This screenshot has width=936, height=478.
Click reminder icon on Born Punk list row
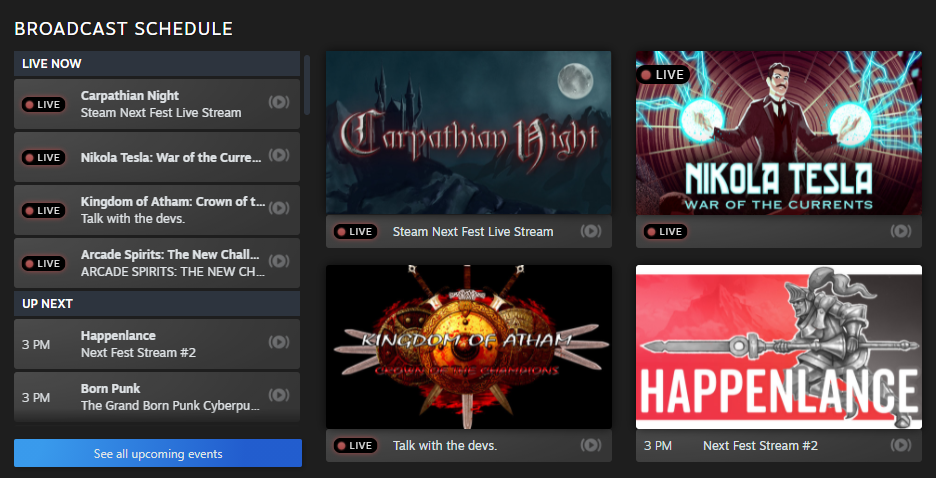[279, 396]
